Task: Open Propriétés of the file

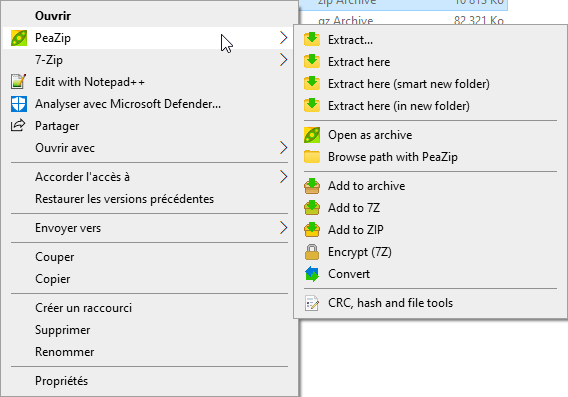Action: pos(150,381)
